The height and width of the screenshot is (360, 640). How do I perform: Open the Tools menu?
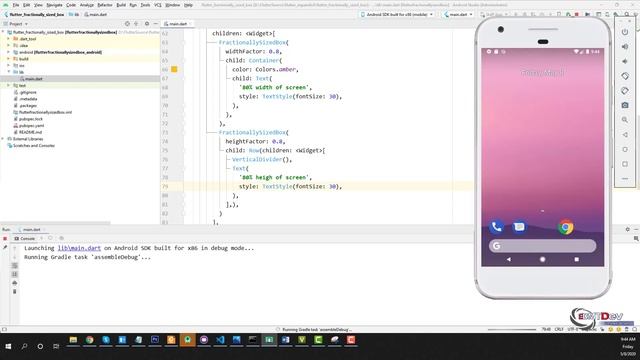click(x=145, y=5)
